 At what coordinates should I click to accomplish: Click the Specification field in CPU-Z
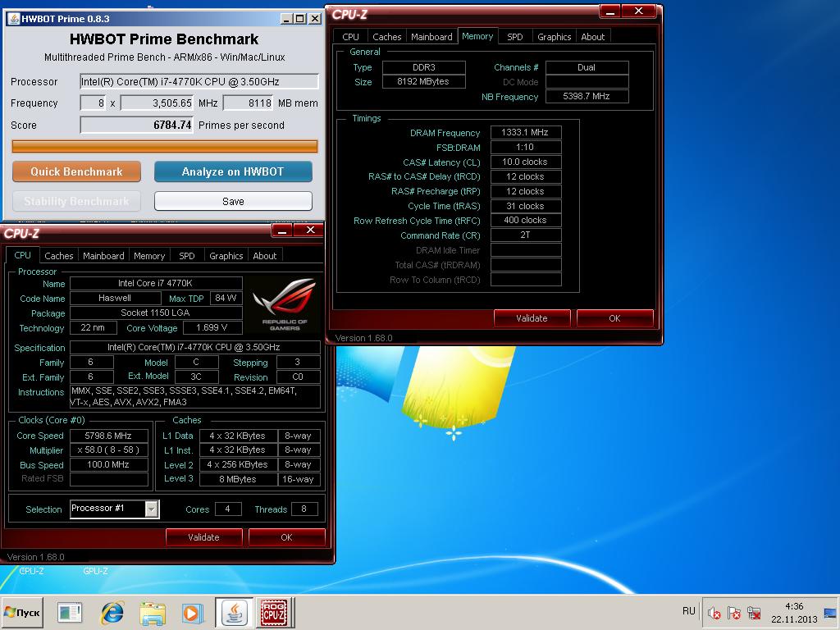coord(195,347)
